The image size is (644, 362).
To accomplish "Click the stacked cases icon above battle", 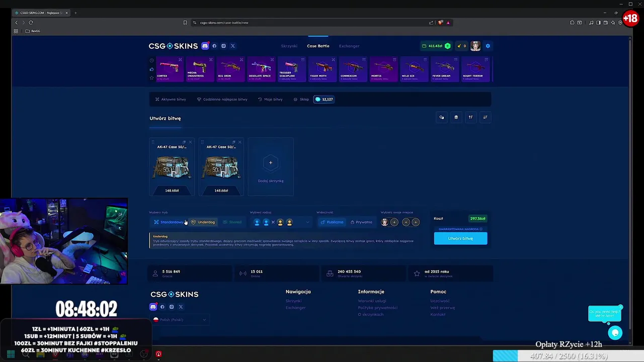I will click(x=456, y=117).
